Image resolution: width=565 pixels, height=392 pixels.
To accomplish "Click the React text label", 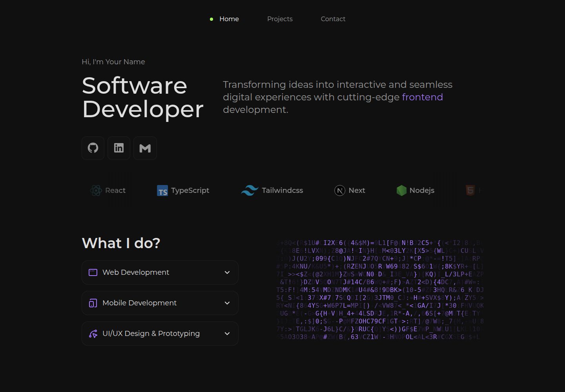I will [x=115, y=191].
